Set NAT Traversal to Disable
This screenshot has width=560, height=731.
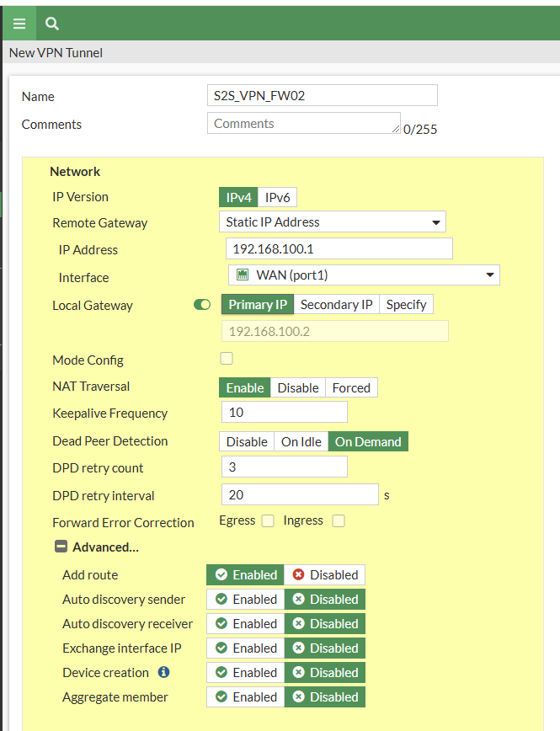coord(298,387)
